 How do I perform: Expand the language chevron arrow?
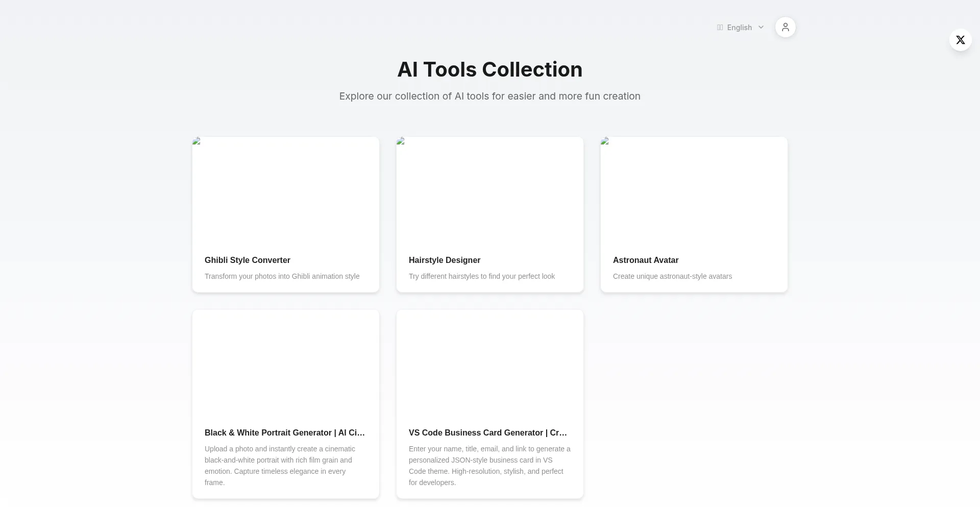(761, 28)
